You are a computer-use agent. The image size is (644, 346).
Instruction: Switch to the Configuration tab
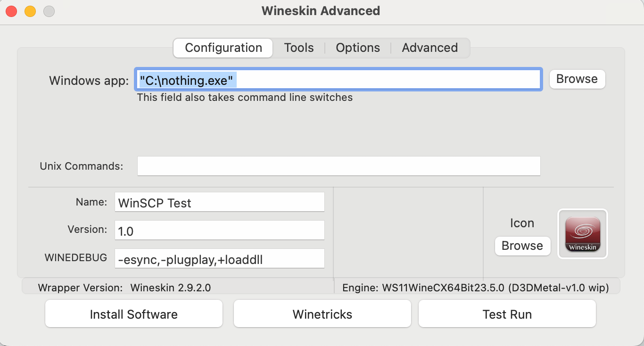click(x=223, y=48)
